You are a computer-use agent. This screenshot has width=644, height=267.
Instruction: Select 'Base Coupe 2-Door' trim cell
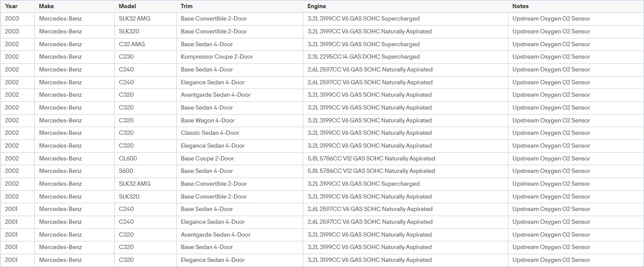[207, 158]
